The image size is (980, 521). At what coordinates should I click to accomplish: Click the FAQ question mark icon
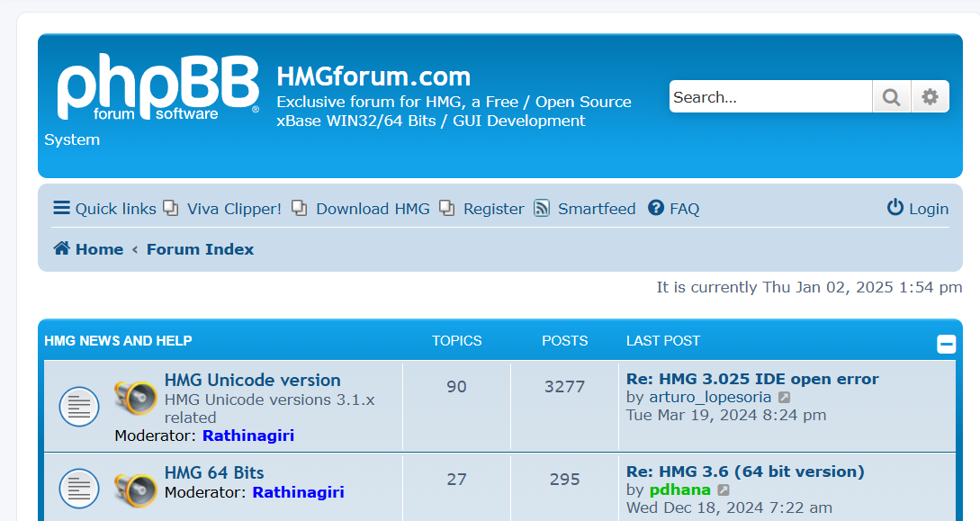pyautogui.click(x=656, y=207)
